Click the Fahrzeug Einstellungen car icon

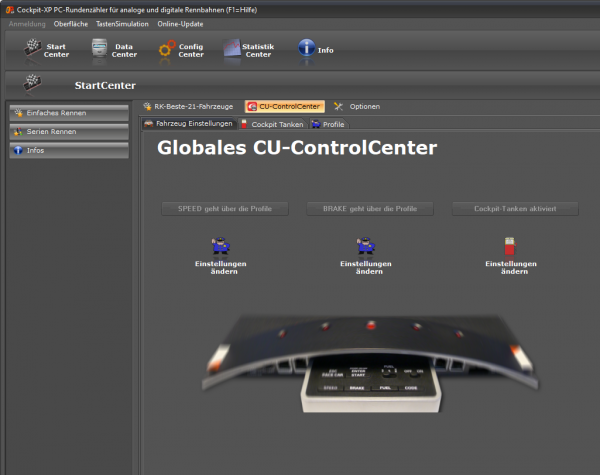[148, 124]
